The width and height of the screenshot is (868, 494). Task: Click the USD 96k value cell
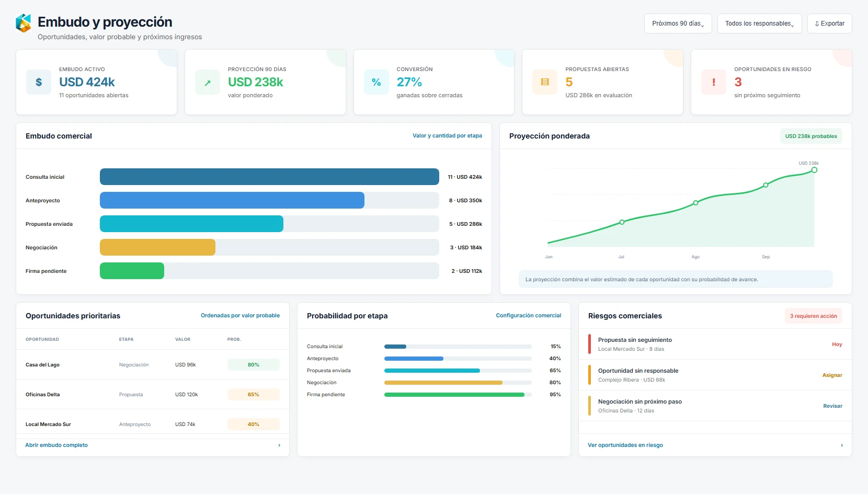(185, 364)
